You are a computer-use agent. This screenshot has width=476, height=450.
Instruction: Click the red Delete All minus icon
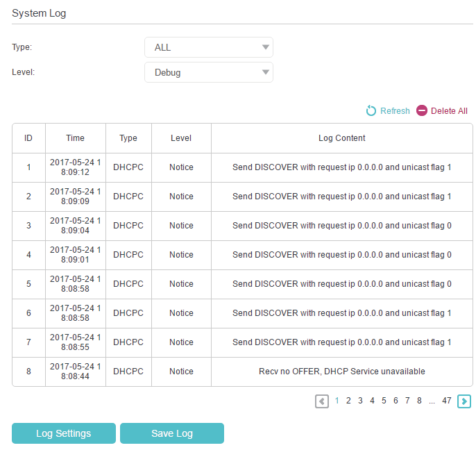(x=422, y=111)
